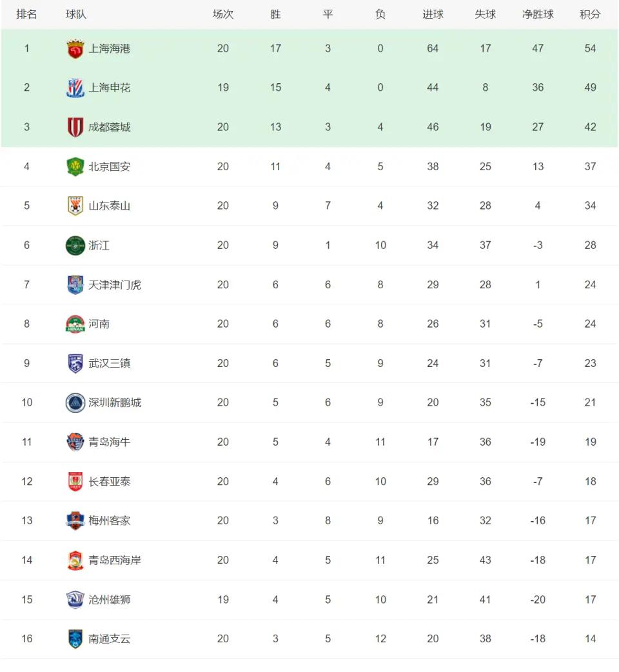Click the 浙江 round green logo
The width and height of the screenshot is (619, 672).
pos(75,246)
